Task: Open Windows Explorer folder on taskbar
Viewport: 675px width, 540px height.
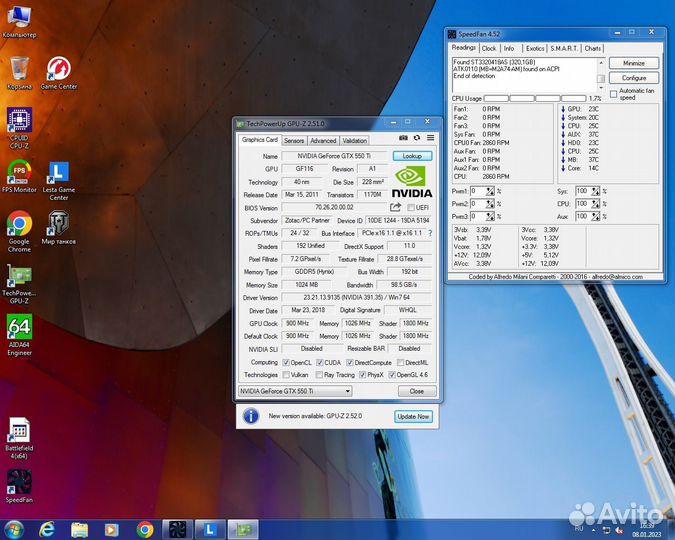Action: 79,530
